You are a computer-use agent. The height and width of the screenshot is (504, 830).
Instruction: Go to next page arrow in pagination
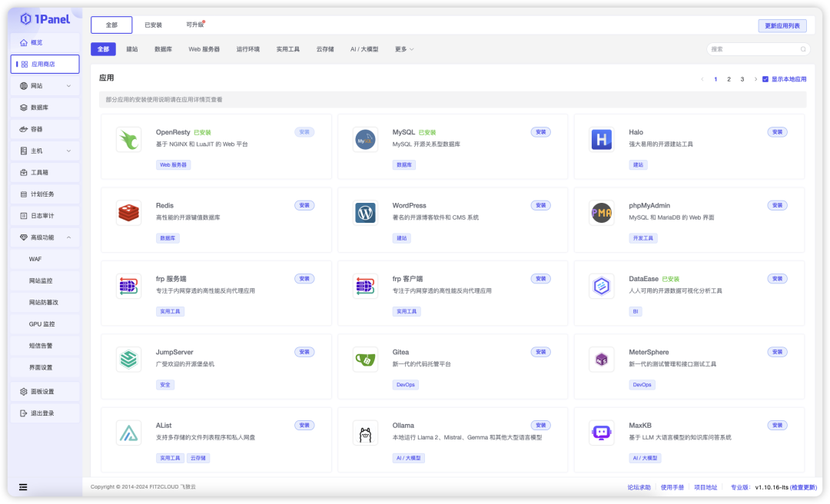[x=755, y=79]
